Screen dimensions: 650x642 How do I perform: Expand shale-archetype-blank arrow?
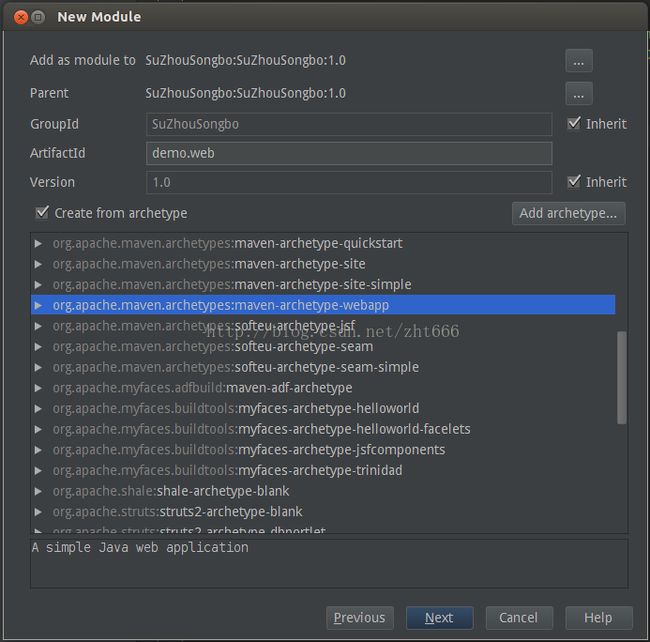point(38,491)
